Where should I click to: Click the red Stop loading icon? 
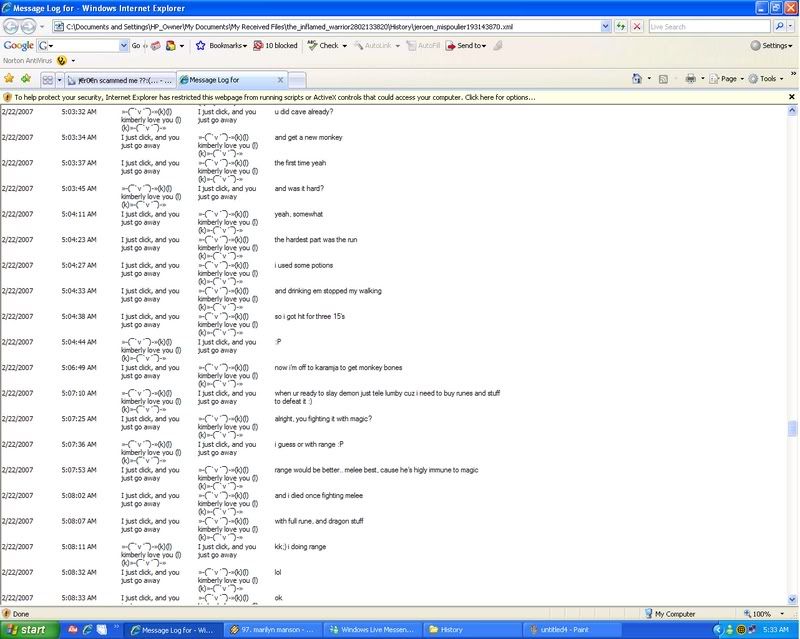(637, 26)
